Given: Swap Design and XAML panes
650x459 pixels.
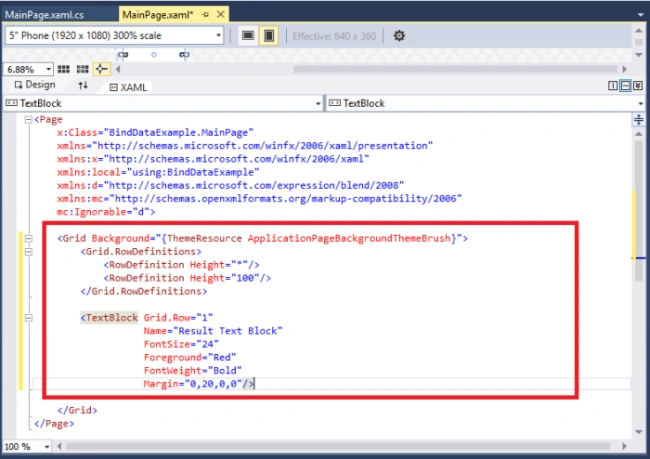Looking at the screenshot, I should tap(83, 85).
